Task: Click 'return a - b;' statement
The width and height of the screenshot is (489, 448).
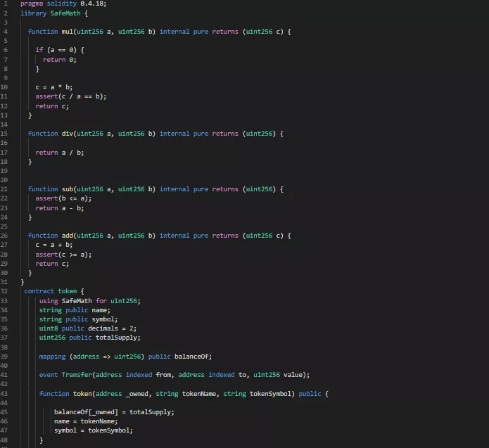Action: [60, 208]
